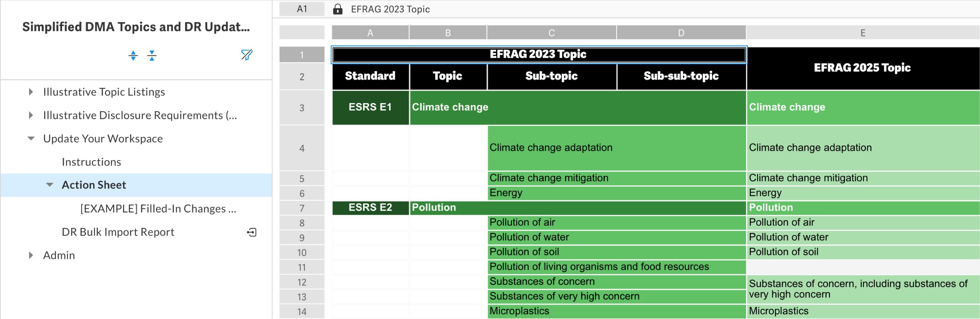Click the Energy cell in column C
The image size is (980, 319).
(616, 193)
